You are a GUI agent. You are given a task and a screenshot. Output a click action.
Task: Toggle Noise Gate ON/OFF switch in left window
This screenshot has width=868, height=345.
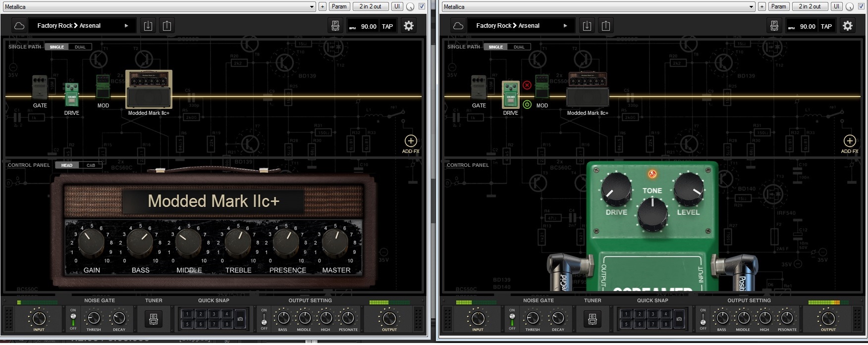click(x=73, y=319)
